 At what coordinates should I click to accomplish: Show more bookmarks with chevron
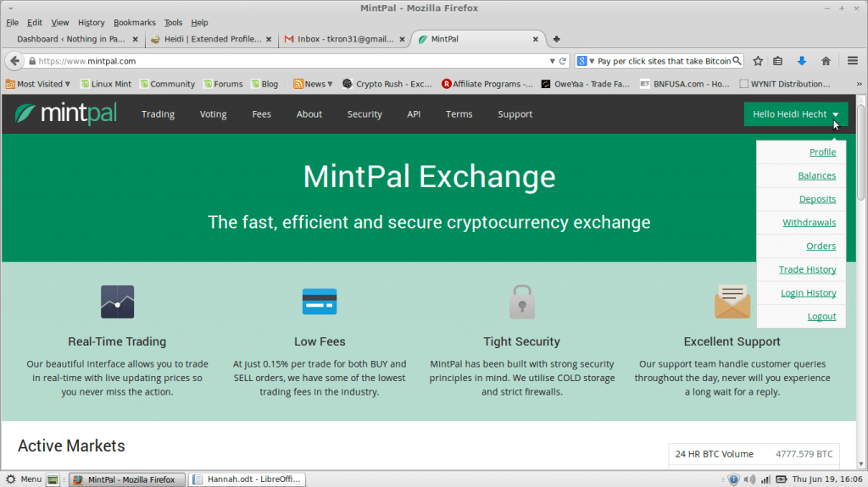point(860,84)
